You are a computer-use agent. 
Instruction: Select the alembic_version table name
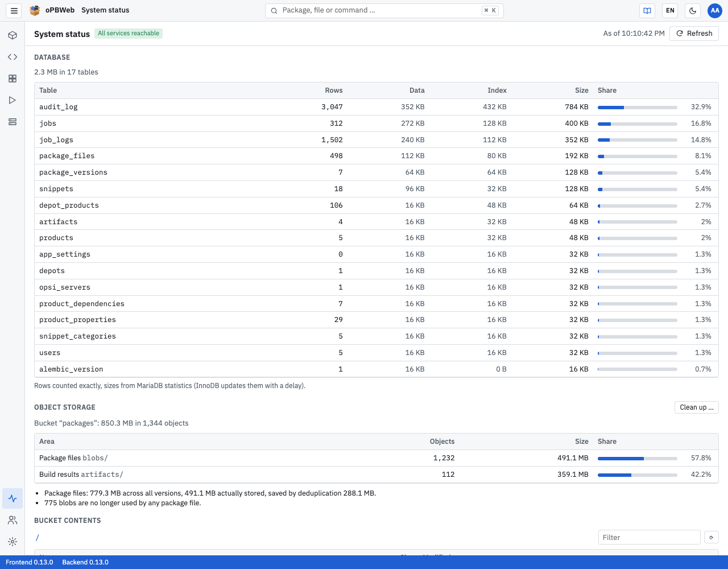pyautogui.click(x=71, y=369)
